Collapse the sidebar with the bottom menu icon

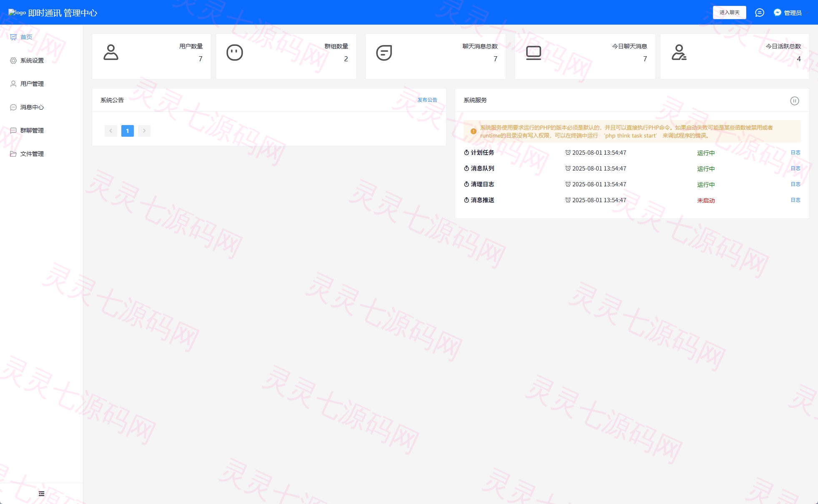tap(41, 494)
